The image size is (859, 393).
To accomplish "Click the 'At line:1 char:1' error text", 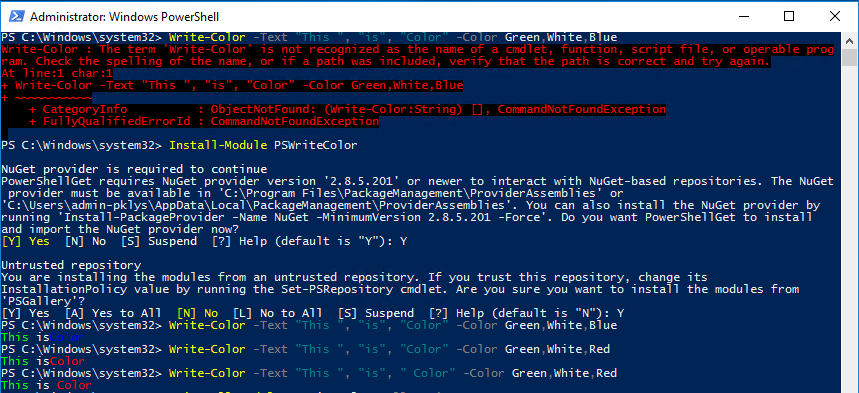I will point(56,73).
